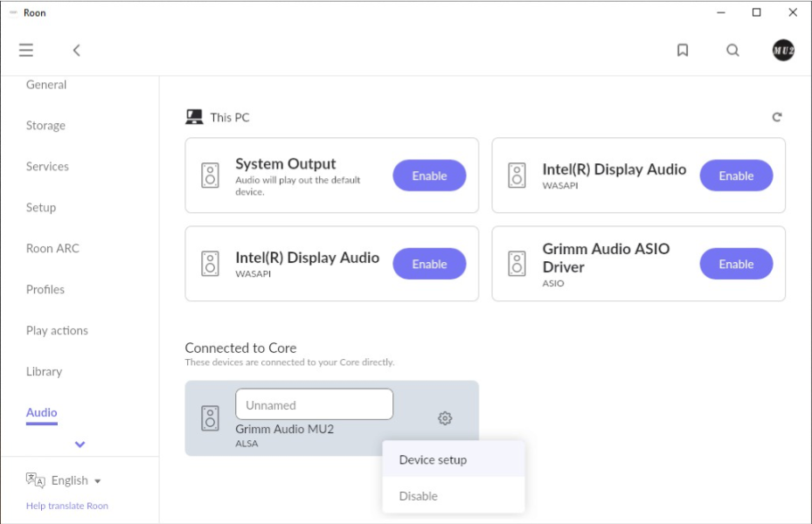Open the Setup settings tab

pos(41,207)
